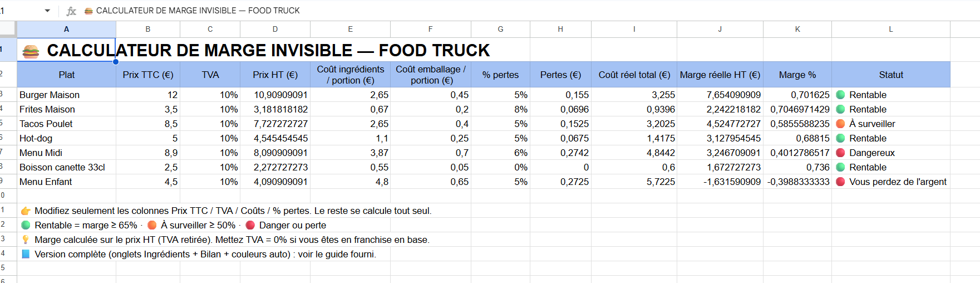Click the blue book icon in notes

[26, 254]
